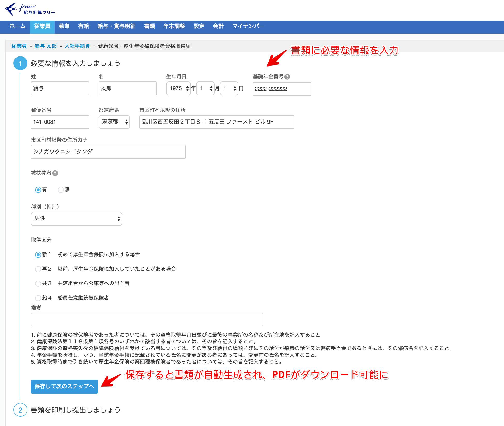Switch to 給与・賞与明細 tab
The image size is (504, 426).
point(116,26)
